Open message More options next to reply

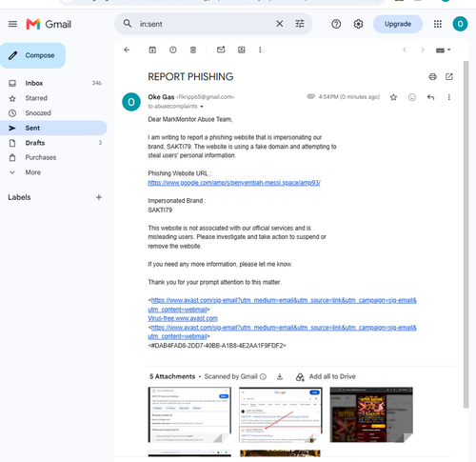coord(449,97)
